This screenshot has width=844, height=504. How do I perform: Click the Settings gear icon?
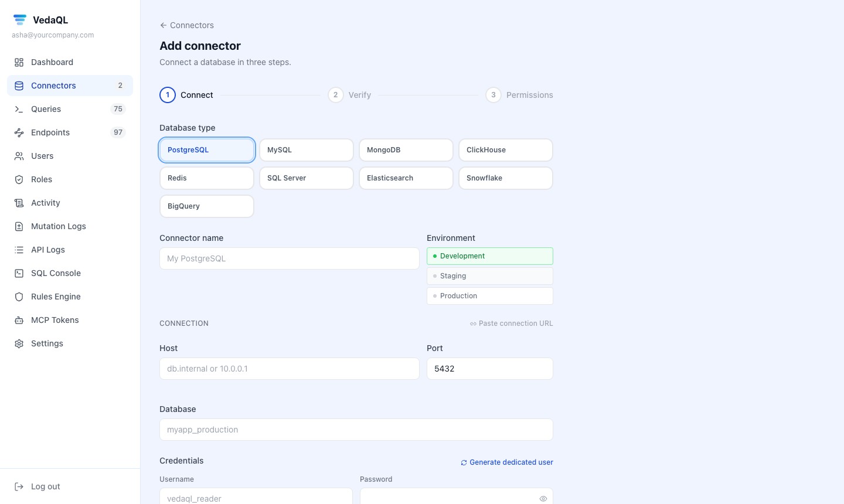pos(19,343)
